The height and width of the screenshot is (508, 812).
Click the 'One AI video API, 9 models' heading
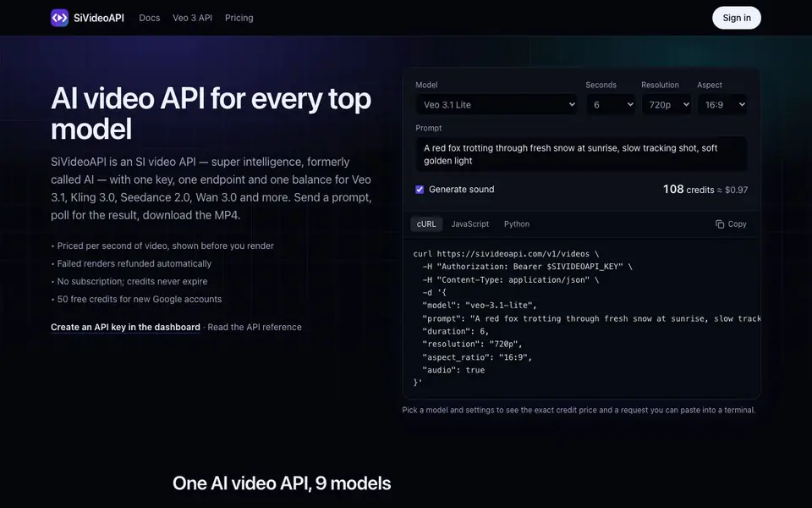[282, 483]
